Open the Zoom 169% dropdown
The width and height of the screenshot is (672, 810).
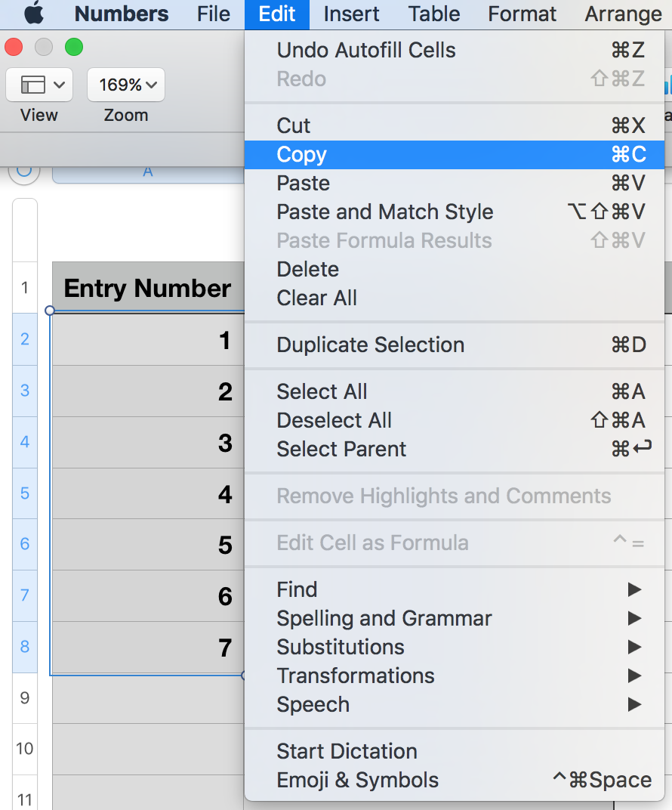(126, 85)
